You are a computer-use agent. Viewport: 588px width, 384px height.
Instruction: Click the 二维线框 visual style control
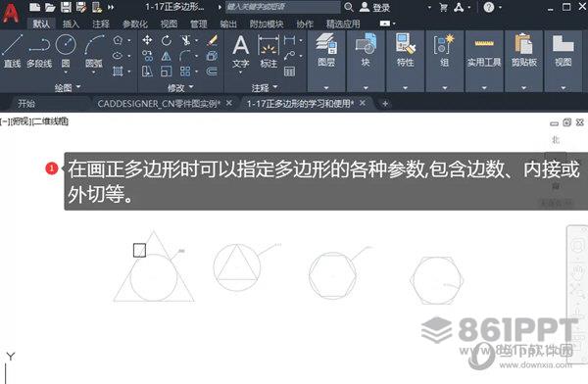pyautogui.click(x=51, y=121)
